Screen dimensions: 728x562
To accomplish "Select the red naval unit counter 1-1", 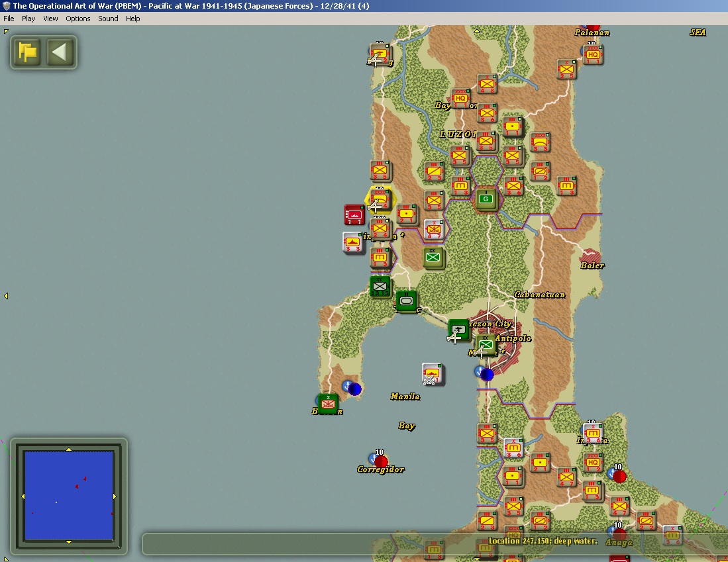I will click(354, 215).
